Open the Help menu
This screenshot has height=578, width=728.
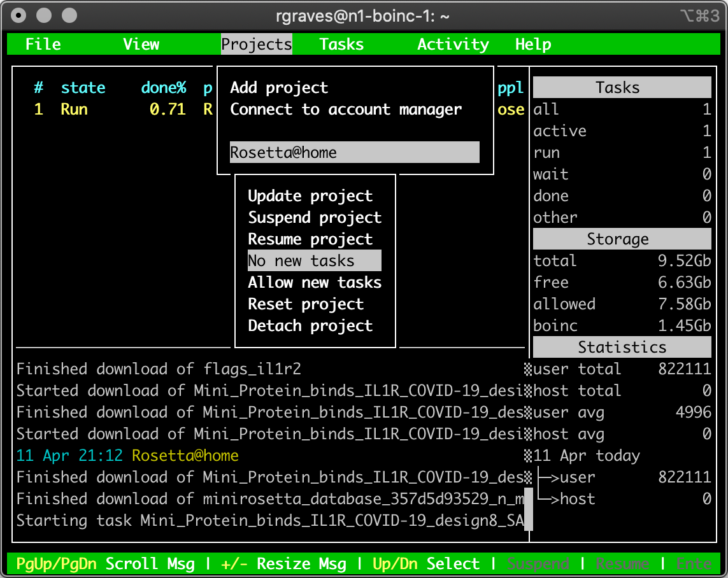click(533, 45)
